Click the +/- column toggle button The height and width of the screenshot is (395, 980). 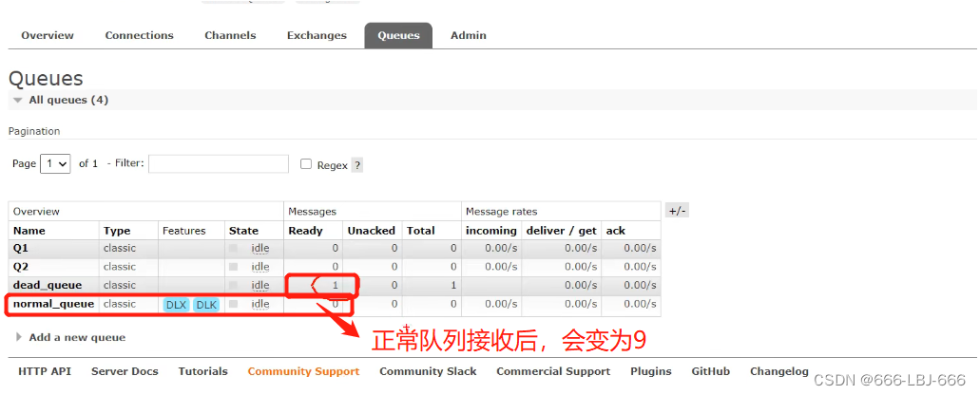click(x=677, y=211)
